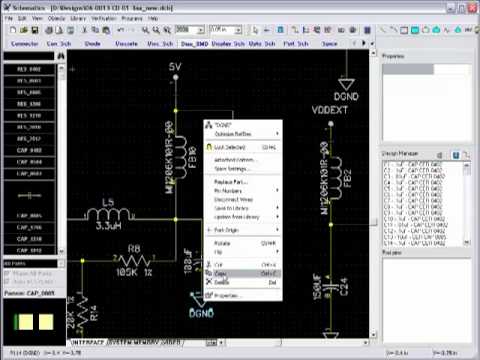Click the Open file icon
The width and height of the screenshot is (480, 360).
click(24, 30)
